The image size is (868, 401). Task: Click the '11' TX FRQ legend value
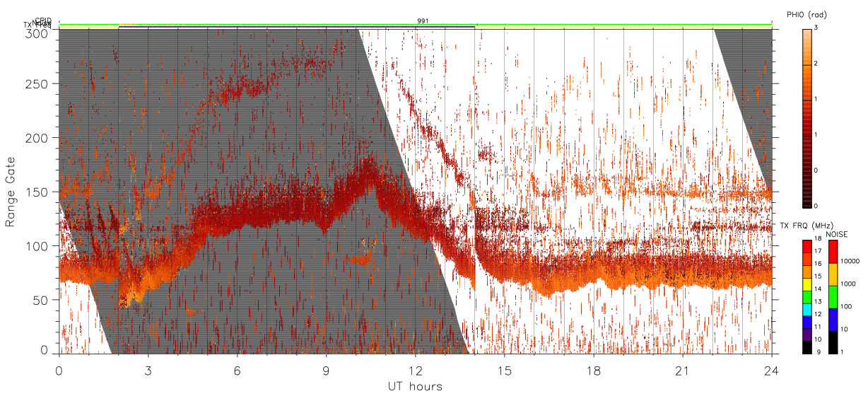click(x=818, y=327)
